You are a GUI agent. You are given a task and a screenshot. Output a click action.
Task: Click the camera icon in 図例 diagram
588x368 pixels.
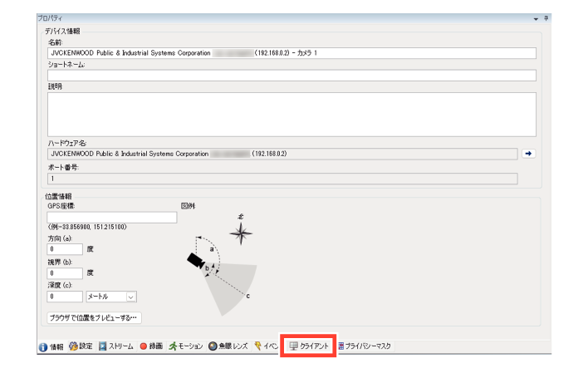tap(196, 260)
